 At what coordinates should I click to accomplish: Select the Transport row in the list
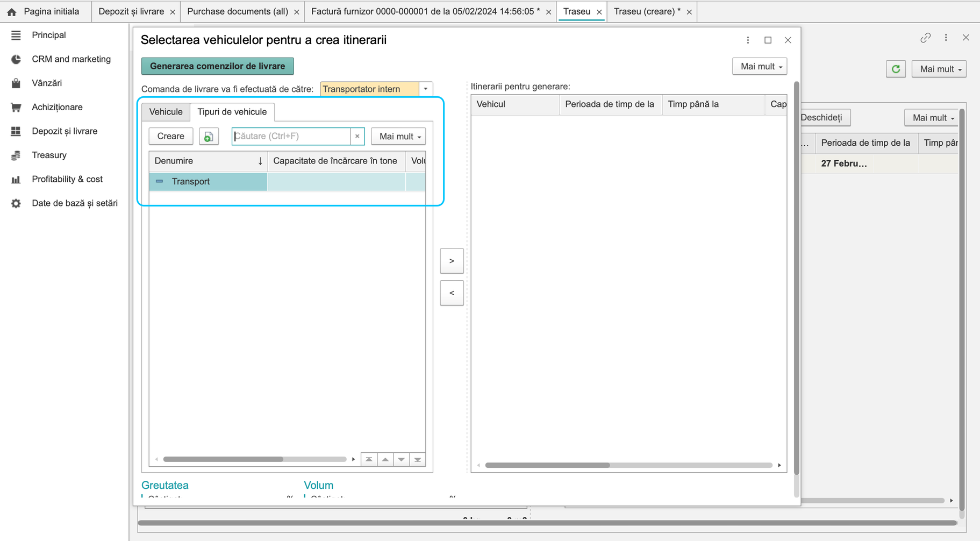(x=287, y=182)
